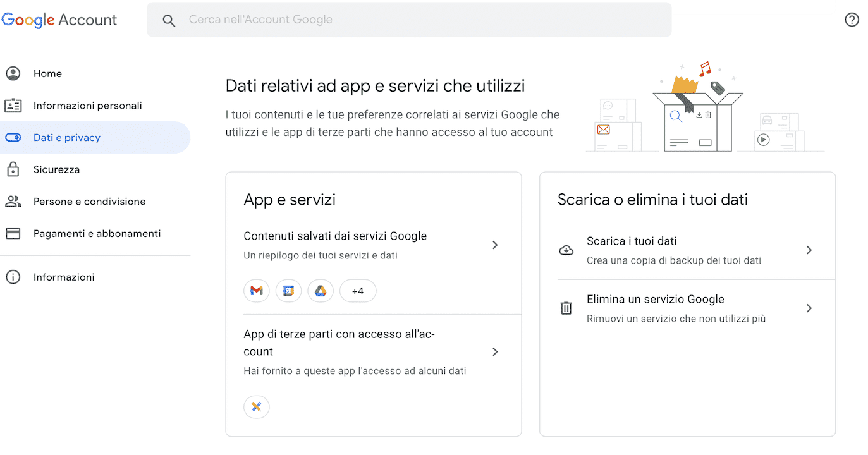Open Informazioni personali section
This screenshot has height=455, width=868.
click(x=95, y=106)
